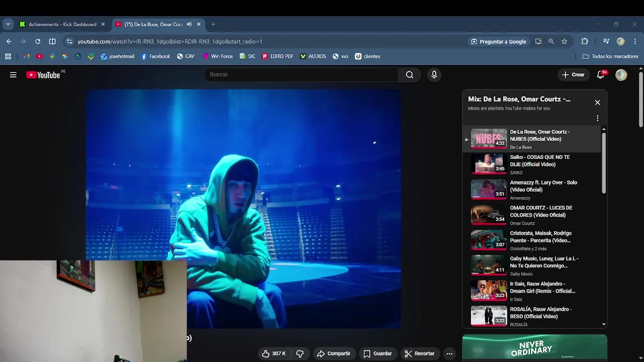This screenshot has width=644, height=362.
Task: Open the Mix playlist options menu
Action: [x=598, y=118]
